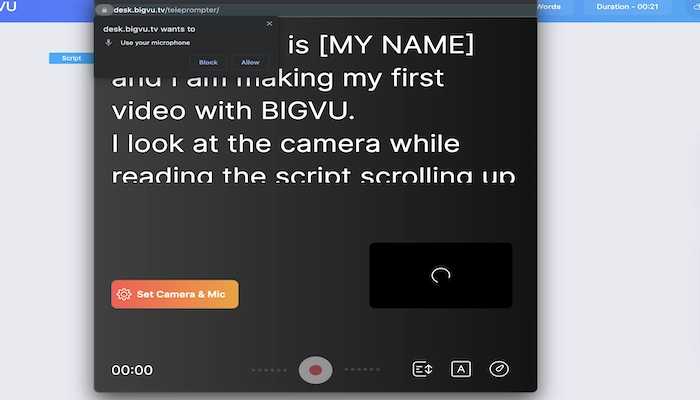Close the microphone permission popup
This screenshot has width=700, height=400.
pyautogui.click(x=269, y=23)
